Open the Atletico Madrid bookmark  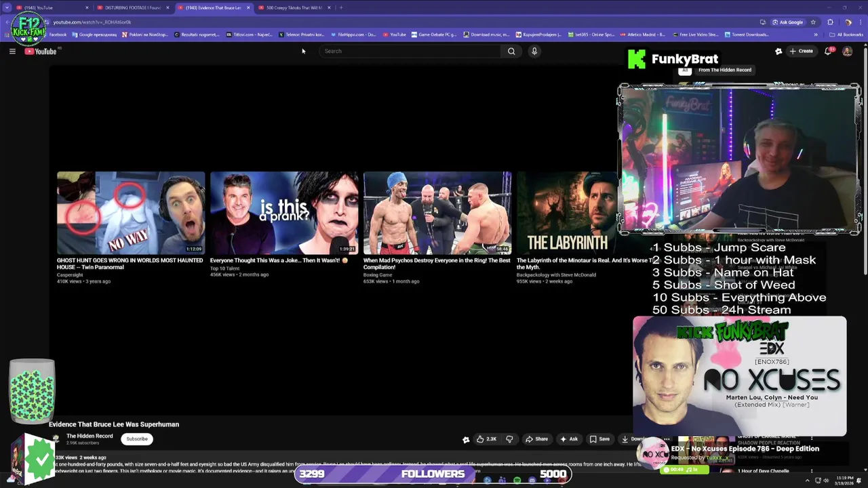pos(644,35)
